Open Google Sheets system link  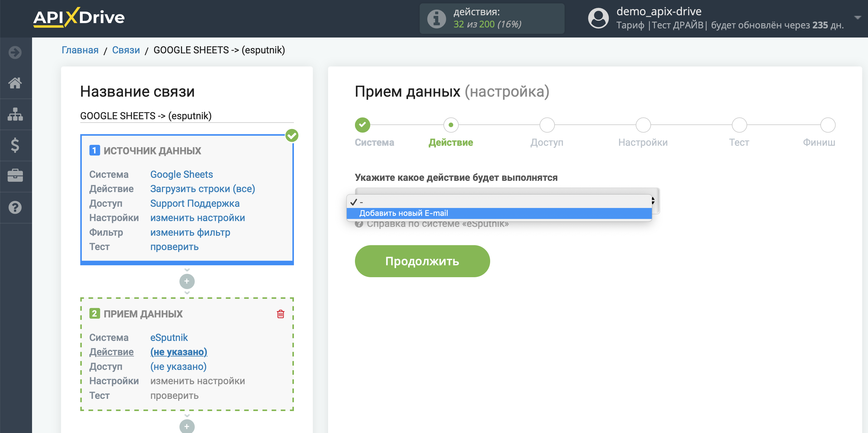(181, 174)
